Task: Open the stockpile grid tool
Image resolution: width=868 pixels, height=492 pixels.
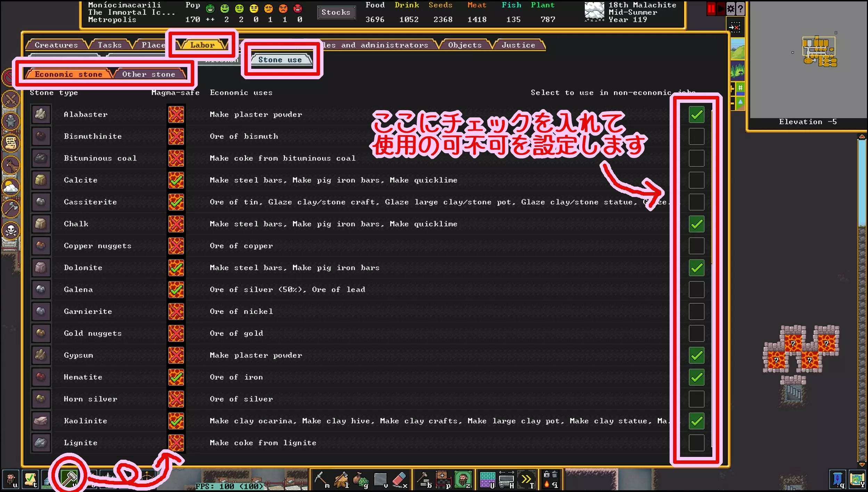Action: [487, 479]
